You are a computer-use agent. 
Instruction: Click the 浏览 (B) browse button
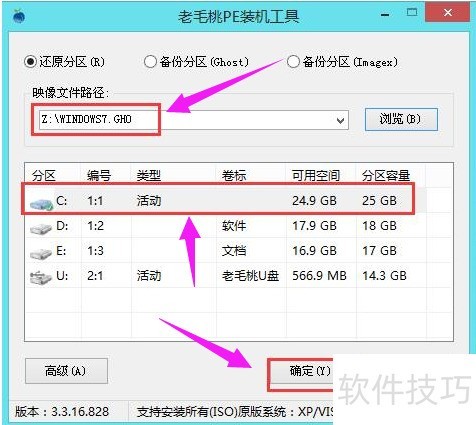coord(401,119)
